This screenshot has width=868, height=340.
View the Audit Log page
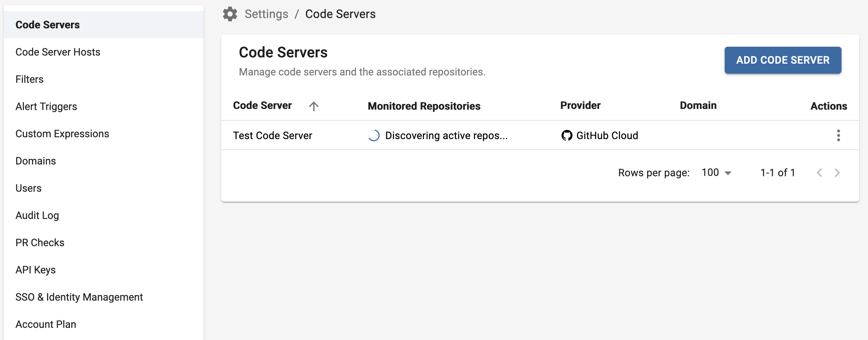click(104, 215)
